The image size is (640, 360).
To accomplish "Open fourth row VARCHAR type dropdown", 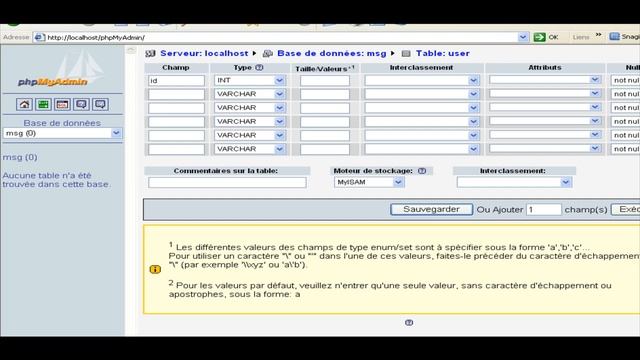I will [x=249, y=122].
